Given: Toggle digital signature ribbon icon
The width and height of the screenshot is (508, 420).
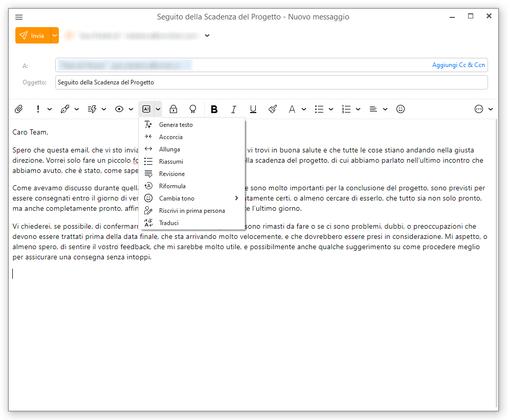Looking at the screenshot, I should (193, 109).
